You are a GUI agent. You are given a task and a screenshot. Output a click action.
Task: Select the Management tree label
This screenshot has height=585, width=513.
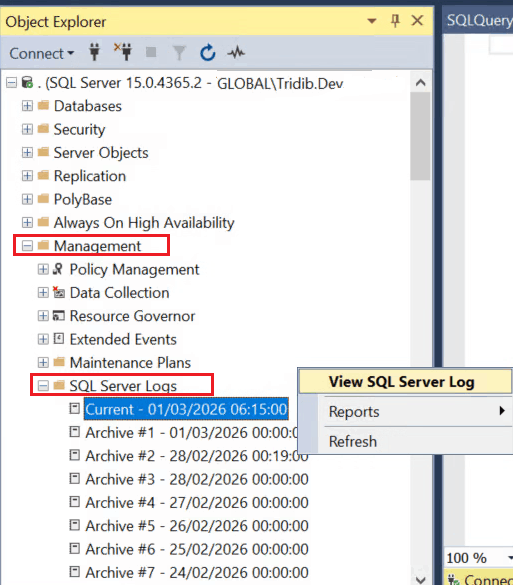point(97,246)
